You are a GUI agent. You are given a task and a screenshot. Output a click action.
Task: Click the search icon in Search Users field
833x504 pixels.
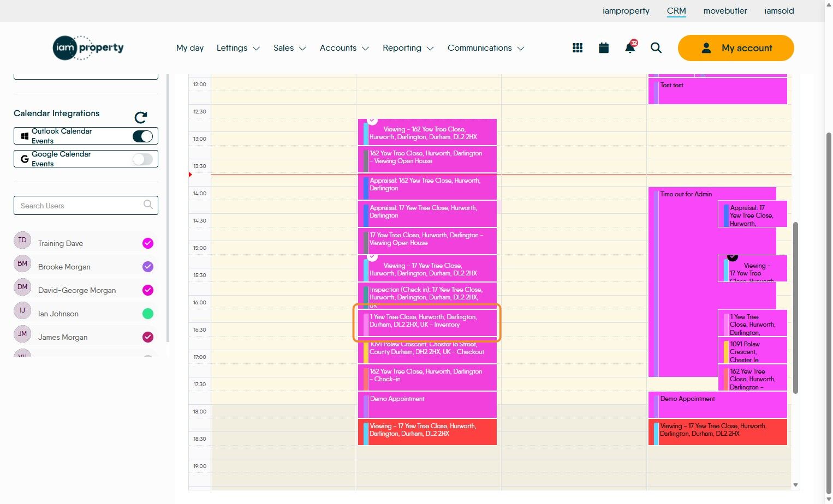point(148,205)
